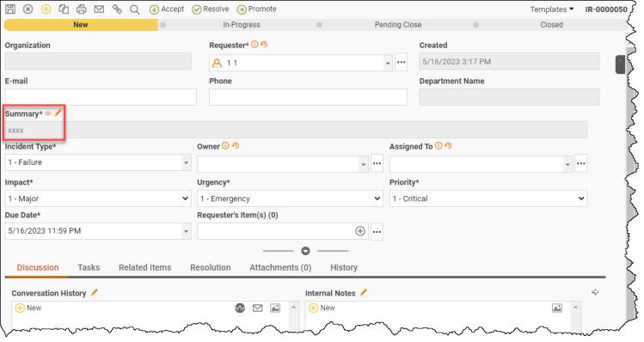
Task: Click the search magnifier toolbar icon
Action: click(x=135, y=9)
